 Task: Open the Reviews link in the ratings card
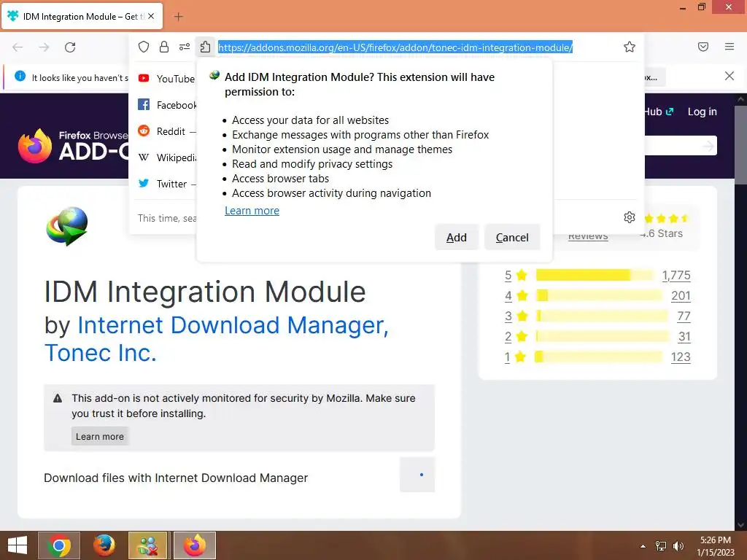point(588,236)
